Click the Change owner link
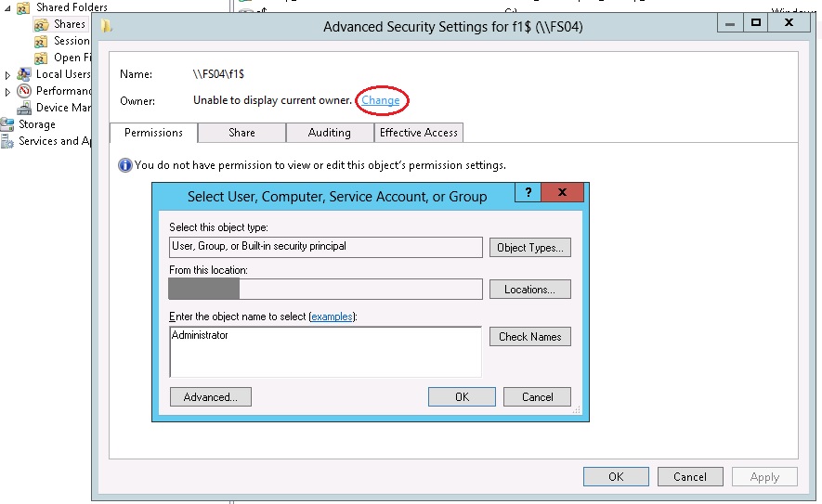The width and height of the screenshot is (822, 504). tap(381, 100)
